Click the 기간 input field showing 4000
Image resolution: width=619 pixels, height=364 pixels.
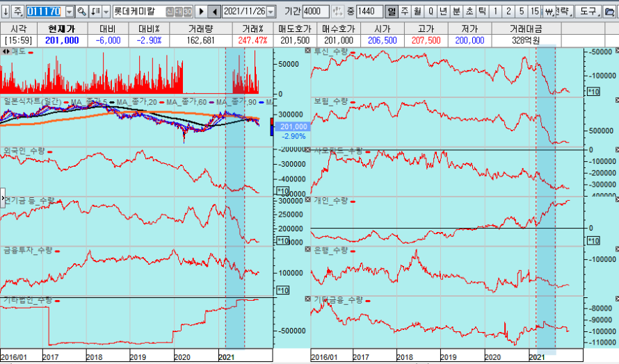click(312, 12)
